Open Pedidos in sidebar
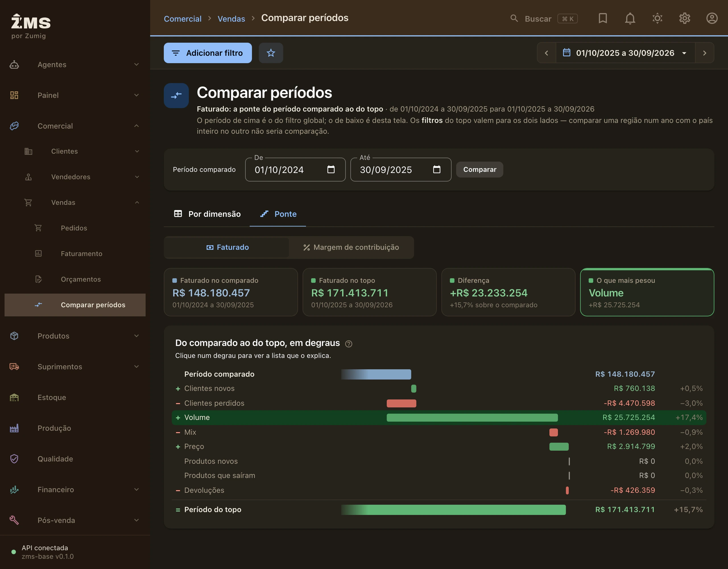The height and width of the screenshot is (569, 728). pyautogui.click(x=75, y=228)
